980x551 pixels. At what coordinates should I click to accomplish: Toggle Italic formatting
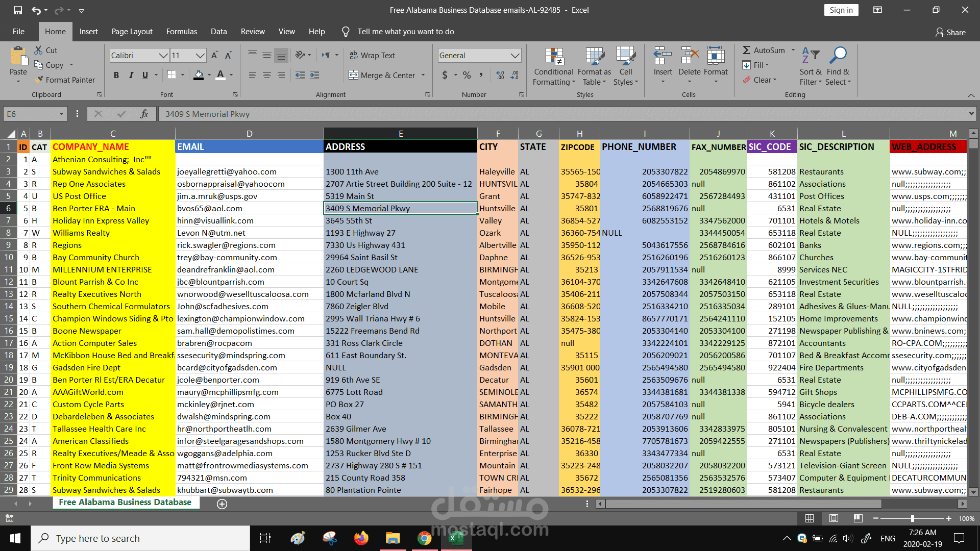(131, 75)
